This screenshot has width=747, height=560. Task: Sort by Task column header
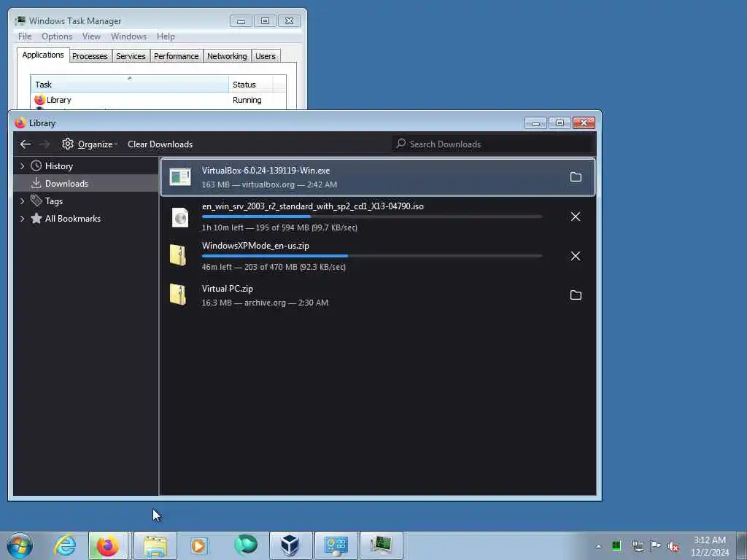(x=130, y=85)
